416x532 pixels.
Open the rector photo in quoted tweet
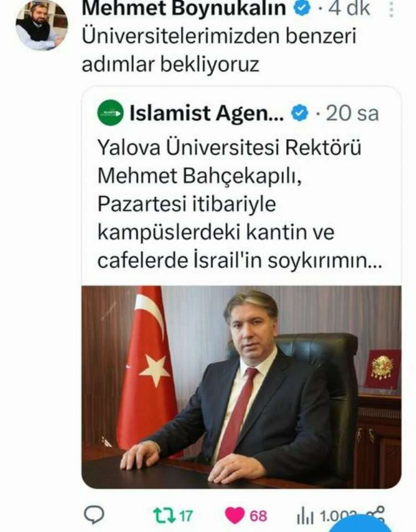pyautogui.click(x=241, y=387)
